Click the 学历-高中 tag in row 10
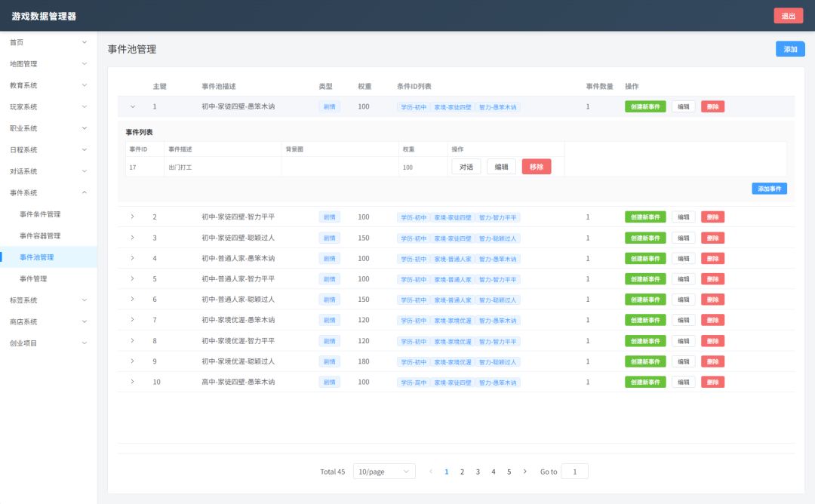 click(x=414, y=383)
